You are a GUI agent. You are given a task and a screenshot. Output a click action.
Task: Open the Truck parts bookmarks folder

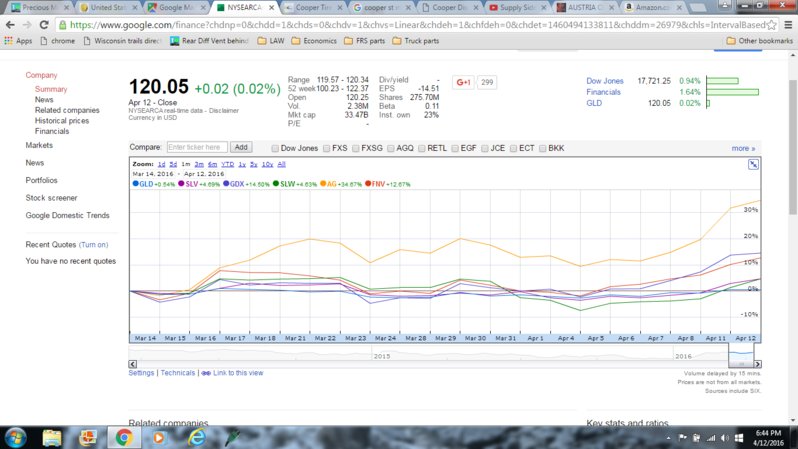click(x=416, y=41)
